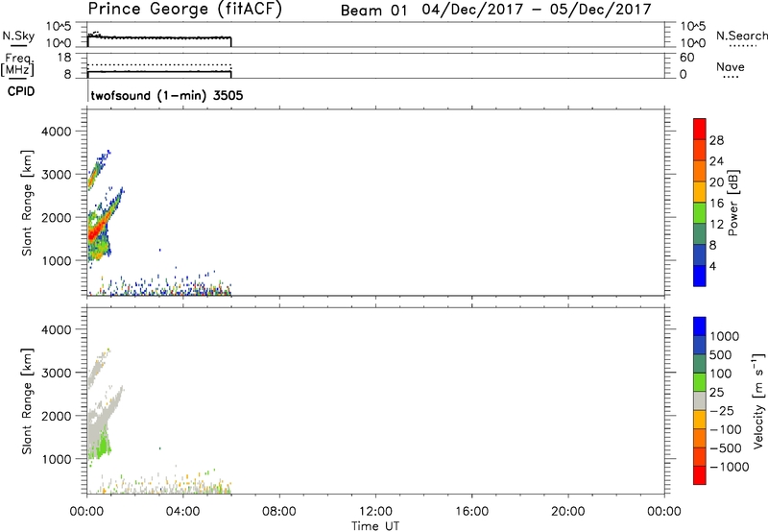Click the green positive-velocity patch in velocity panel

(x=102, y=445)
